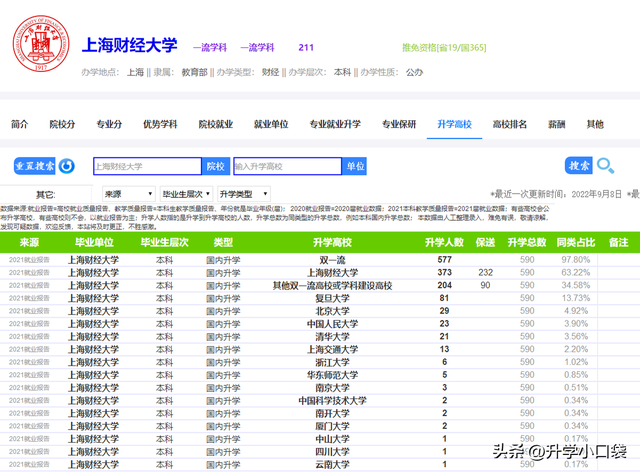Switch to the 就业单位 tab

pyautogui.click(x=271, y=124)
